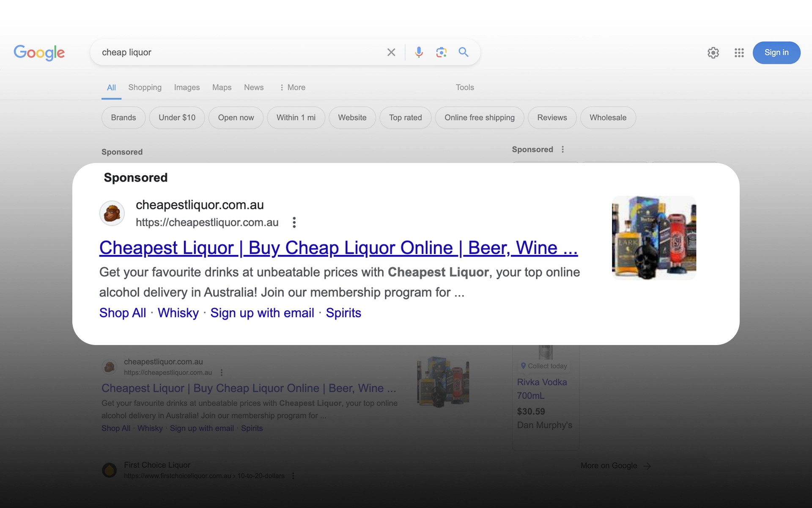
Task: Select the Reviews filter chip
Action: point(552,118)
